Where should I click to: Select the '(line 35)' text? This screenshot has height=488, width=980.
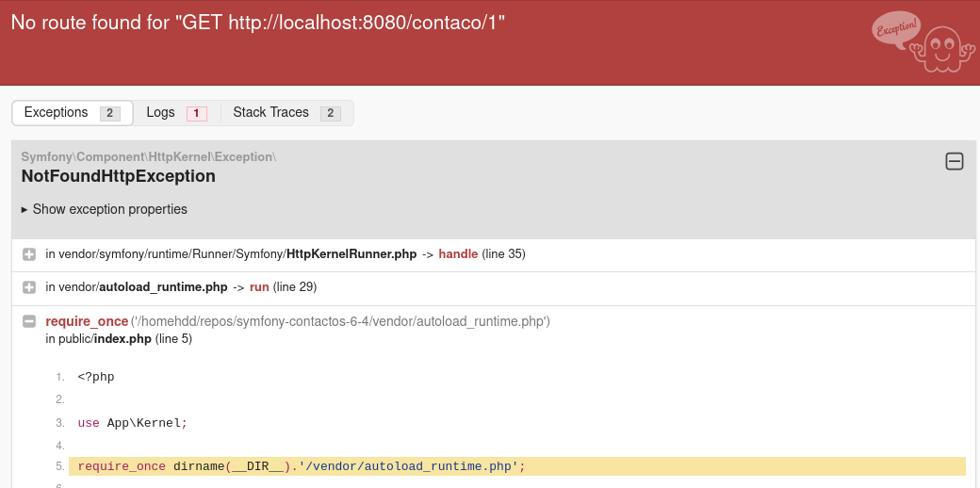[504, 254]
